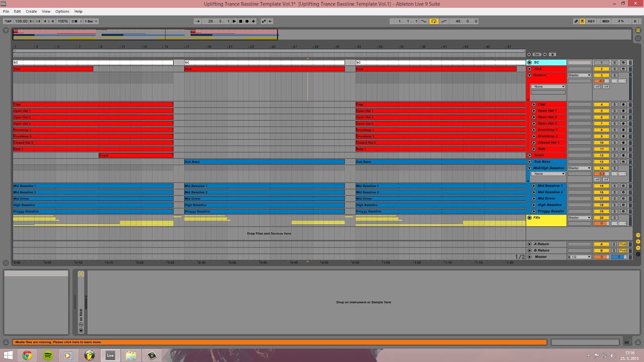Toggle track activator 2 for Kick
The height and width of the screenshot is (362, 644).
pos(601,69)
